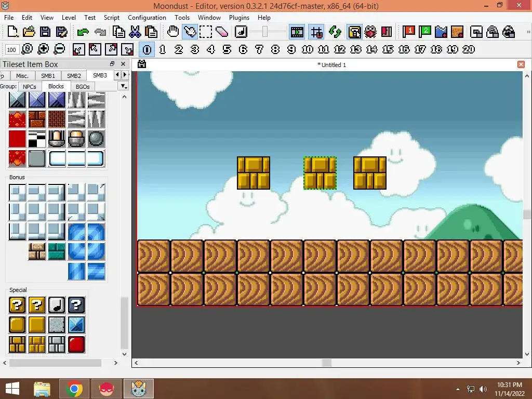
Task: Click the water zone draw icon
Action: tap(441, 32)
